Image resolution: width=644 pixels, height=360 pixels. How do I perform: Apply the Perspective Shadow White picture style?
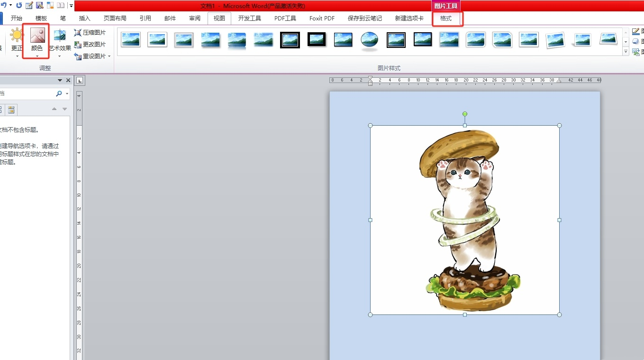(582, 40)
